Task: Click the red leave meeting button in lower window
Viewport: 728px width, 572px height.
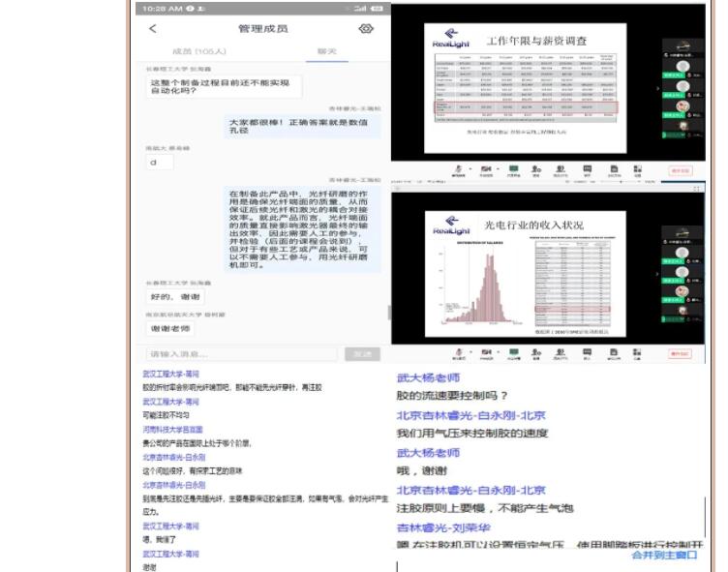Action: 681,354
